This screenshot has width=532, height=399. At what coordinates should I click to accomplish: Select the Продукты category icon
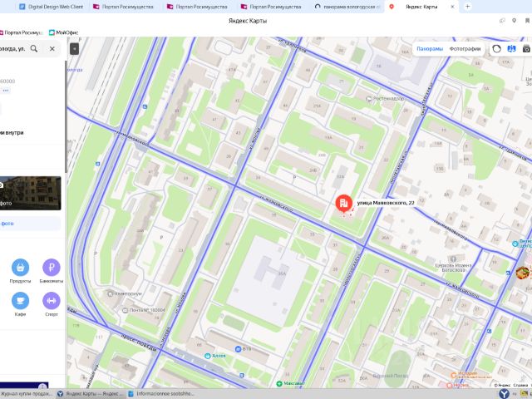point(20,268)
